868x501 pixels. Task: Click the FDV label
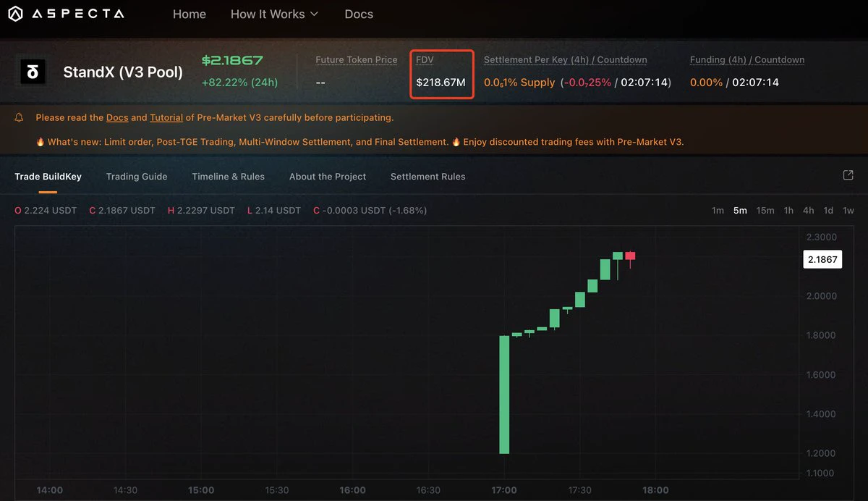click(425, 60)
